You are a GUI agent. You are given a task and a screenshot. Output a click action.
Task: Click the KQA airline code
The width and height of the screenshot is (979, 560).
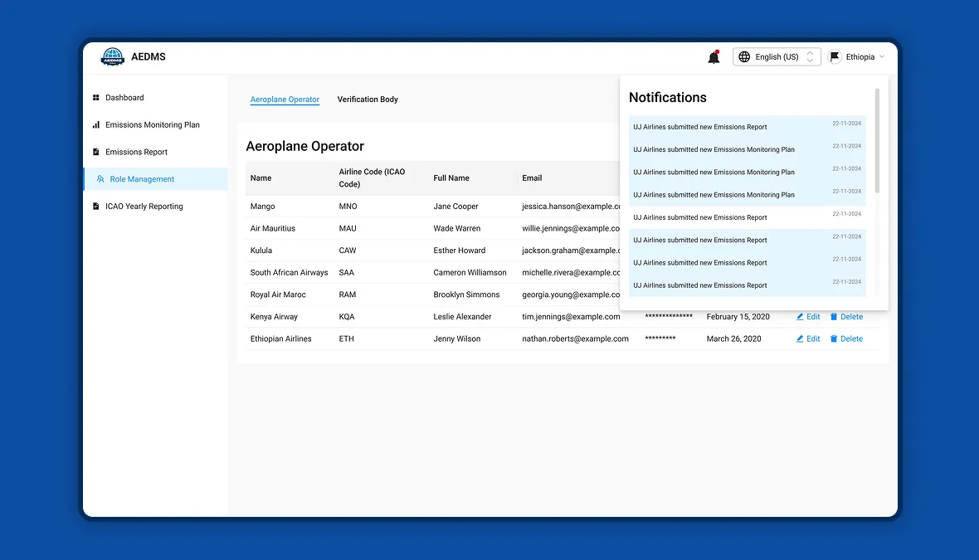347,317
